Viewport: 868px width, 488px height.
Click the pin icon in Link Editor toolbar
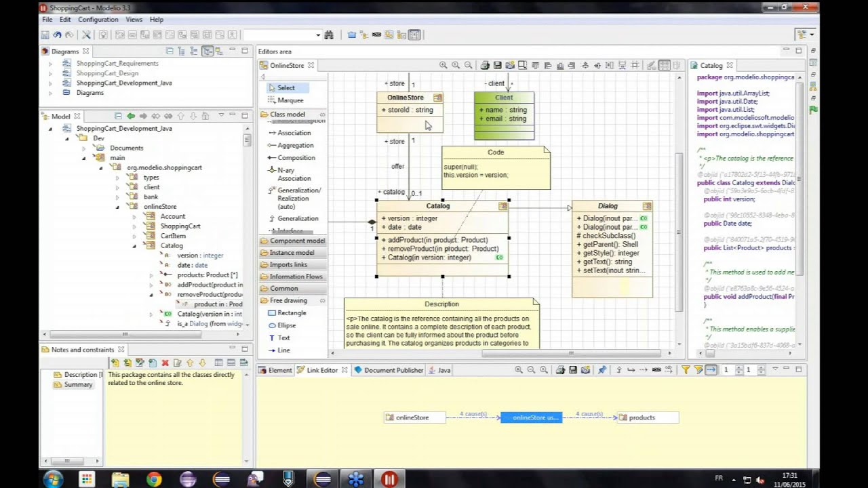[602, 370]
